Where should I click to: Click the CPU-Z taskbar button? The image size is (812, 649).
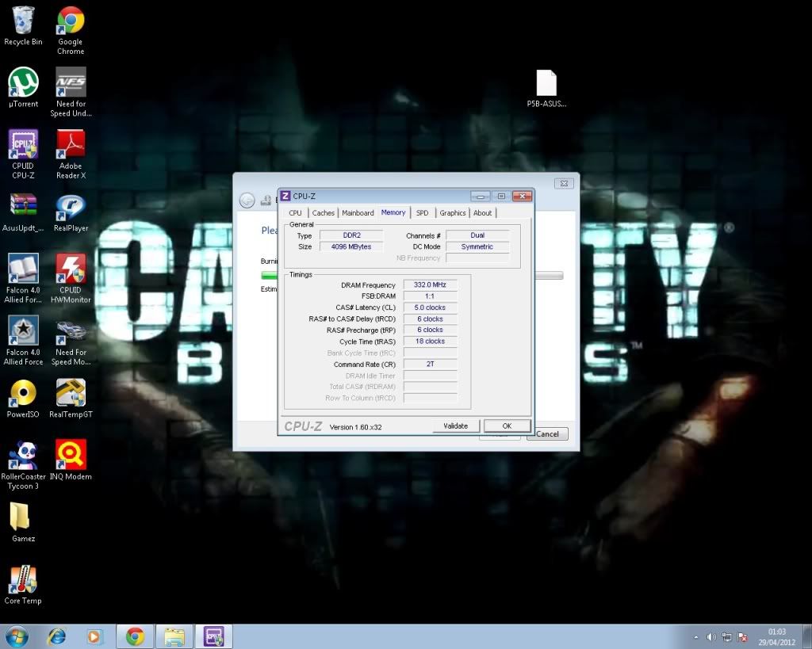pyautogui.click(x=213, y=636)
